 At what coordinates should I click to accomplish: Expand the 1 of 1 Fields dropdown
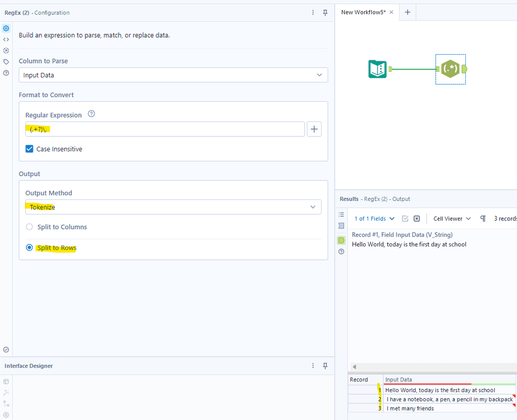tap(374, 219)
